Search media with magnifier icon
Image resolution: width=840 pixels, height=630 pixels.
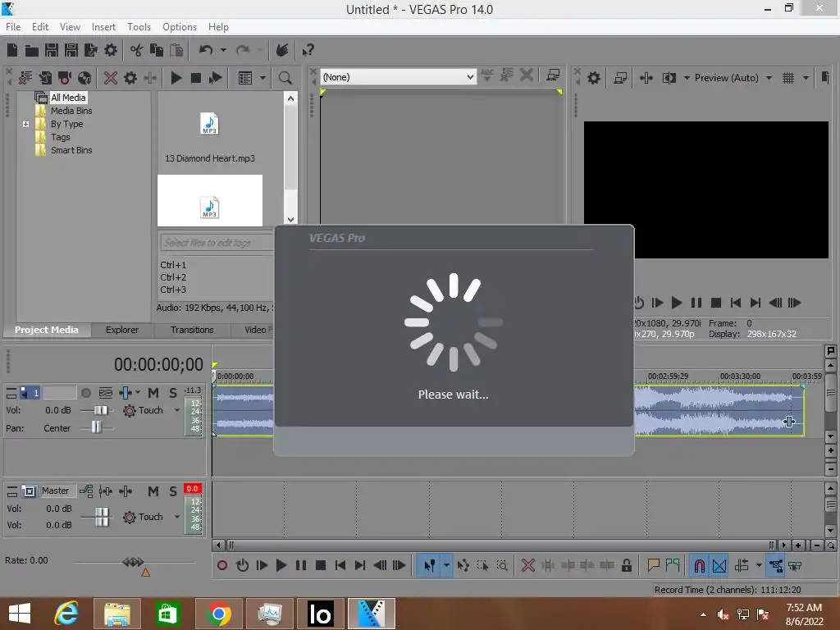[x=285, y=78]
